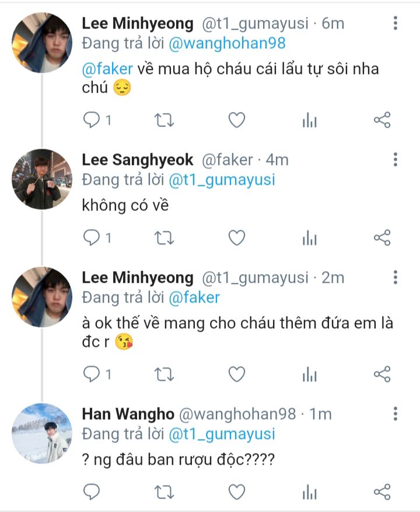Reply to Gumayusi's hotpot tweet
Image resolution: width=420 pixels, height=512 pixels.
click(92, 121)
